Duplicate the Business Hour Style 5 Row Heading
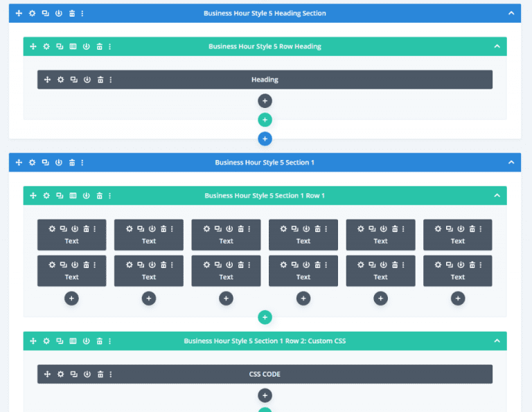532x412 pixels. pos(60,46)
